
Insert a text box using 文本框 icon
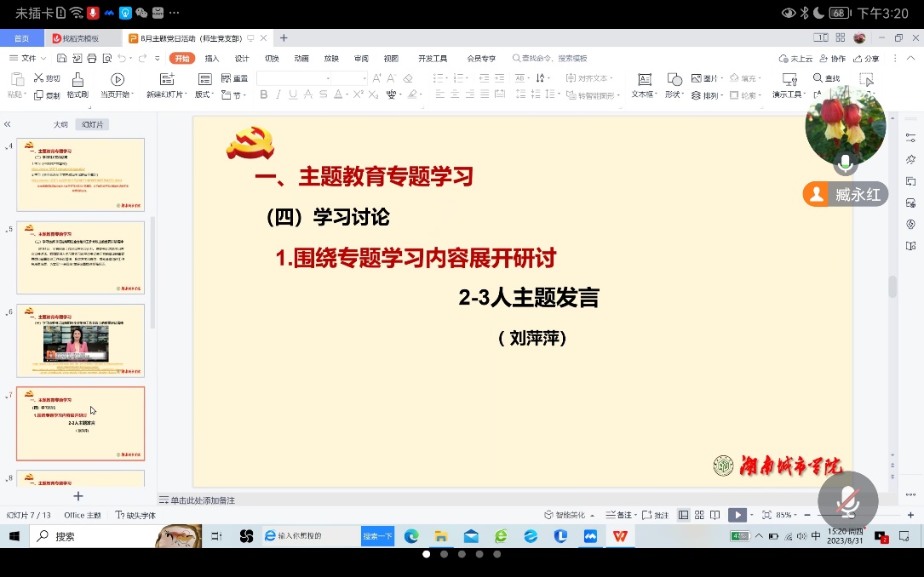[645, 78]
